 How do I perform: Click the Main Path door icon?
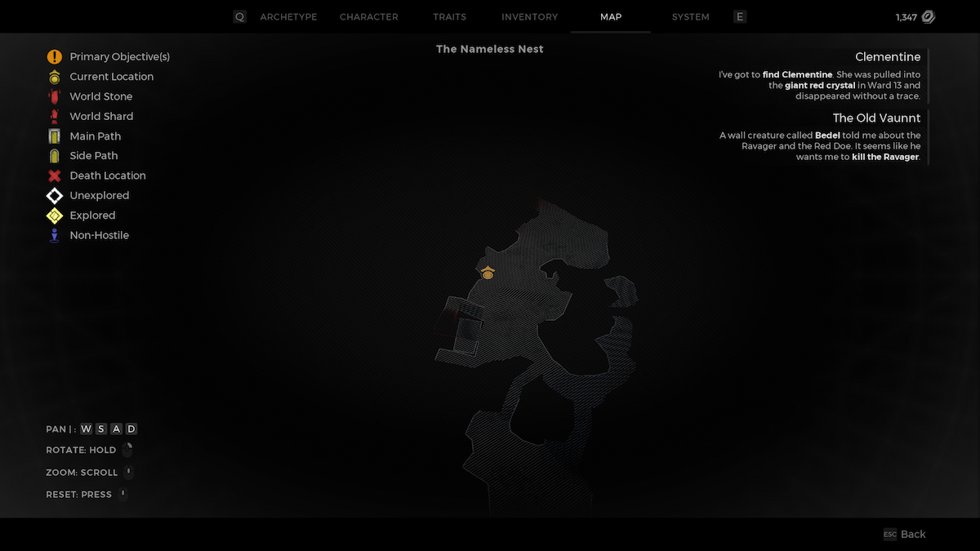tap(54, 136)
